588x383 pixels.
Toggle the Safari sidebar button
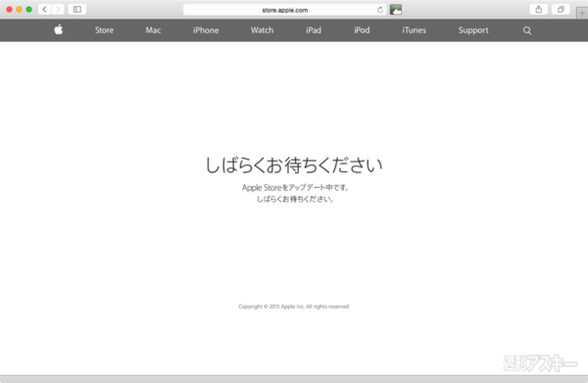click(77, 10)
